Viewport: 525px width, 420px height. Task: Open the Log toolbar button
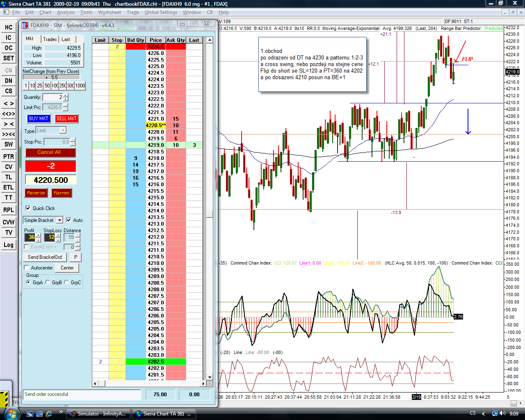(9, 245)
